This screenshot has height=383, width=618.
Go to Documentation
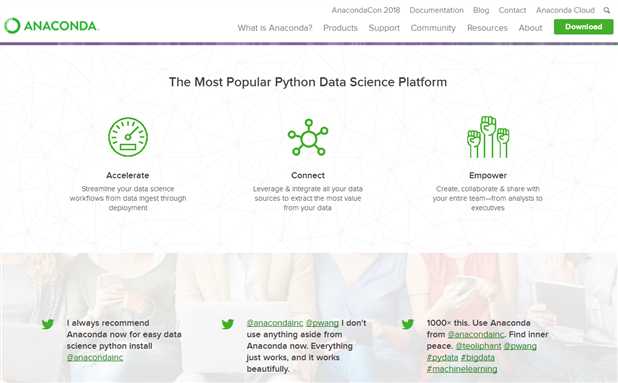(436, 10)
